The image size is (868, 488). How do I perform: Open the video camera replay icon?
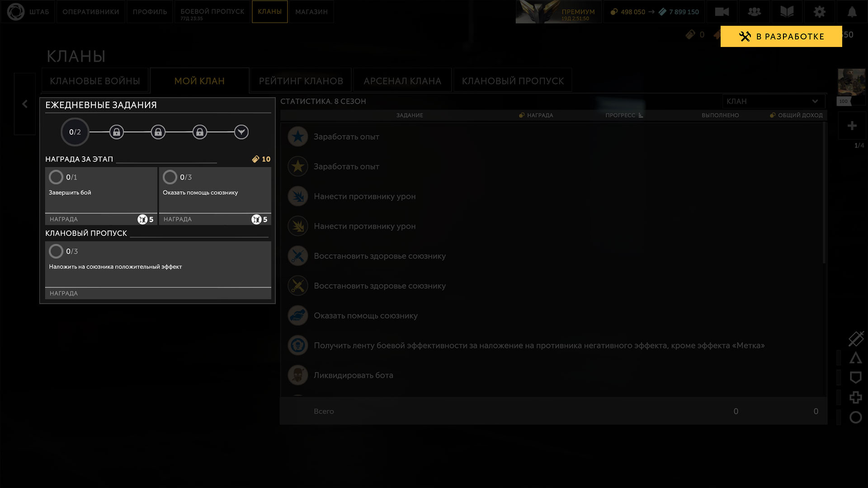[x=722, y=12]
